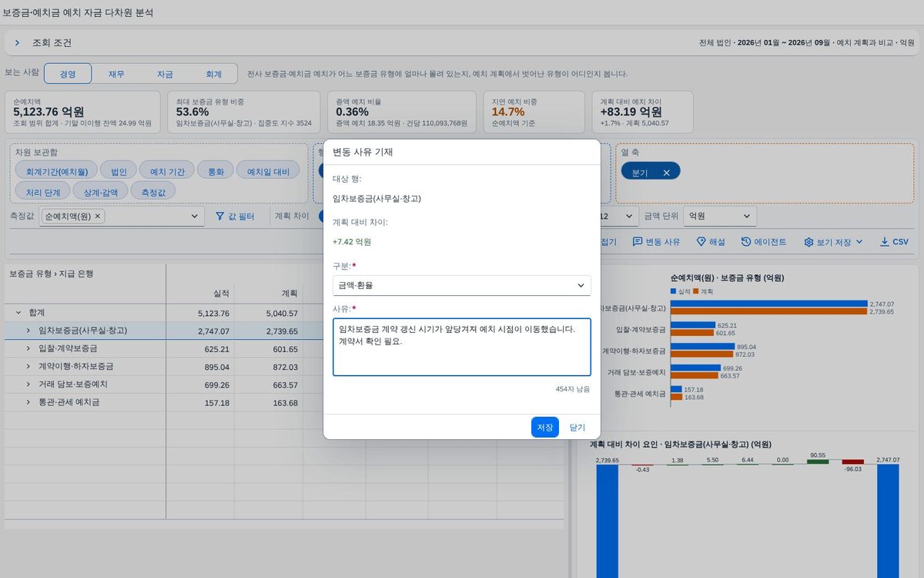
Task: Click the 계획 대비 차이 KPI card
Action: point(642,112)
